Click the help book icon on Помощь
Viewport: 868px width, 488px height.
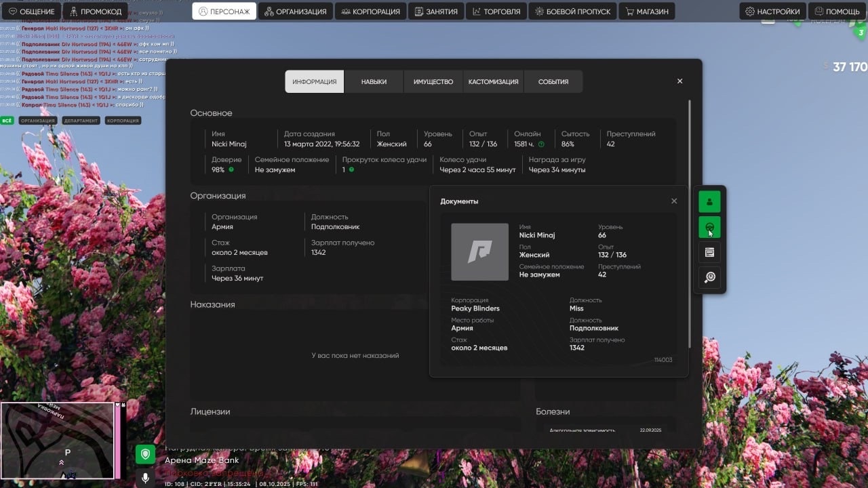819,12
